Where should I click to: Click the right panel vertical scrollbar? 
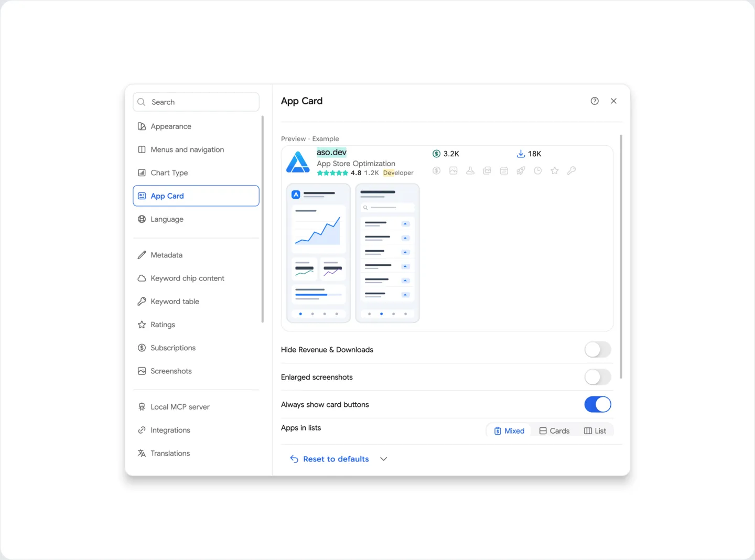click(621, 256)
